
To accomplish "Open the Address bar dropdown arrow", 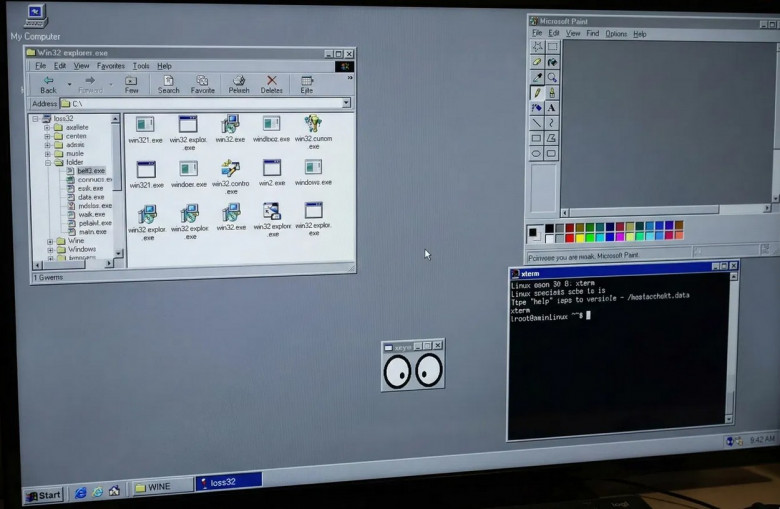I will click(x=346, y=103).
